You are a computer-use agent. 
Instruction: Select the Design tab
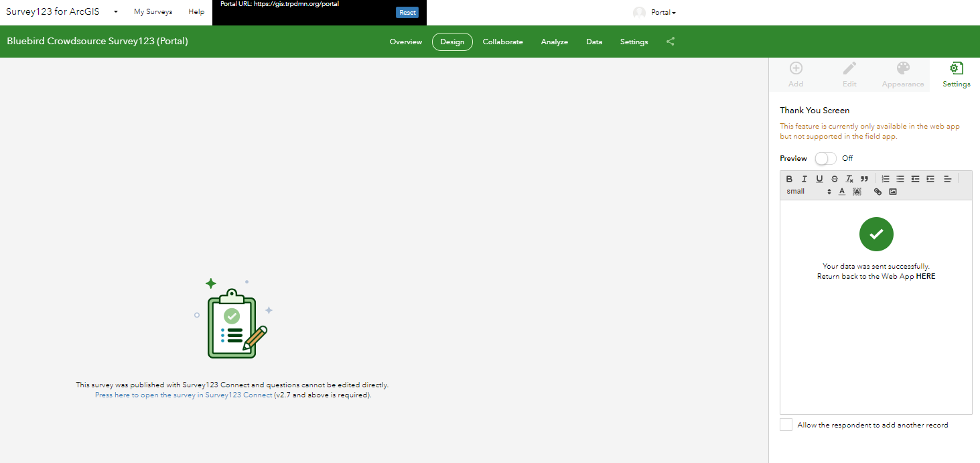[452, 42]
